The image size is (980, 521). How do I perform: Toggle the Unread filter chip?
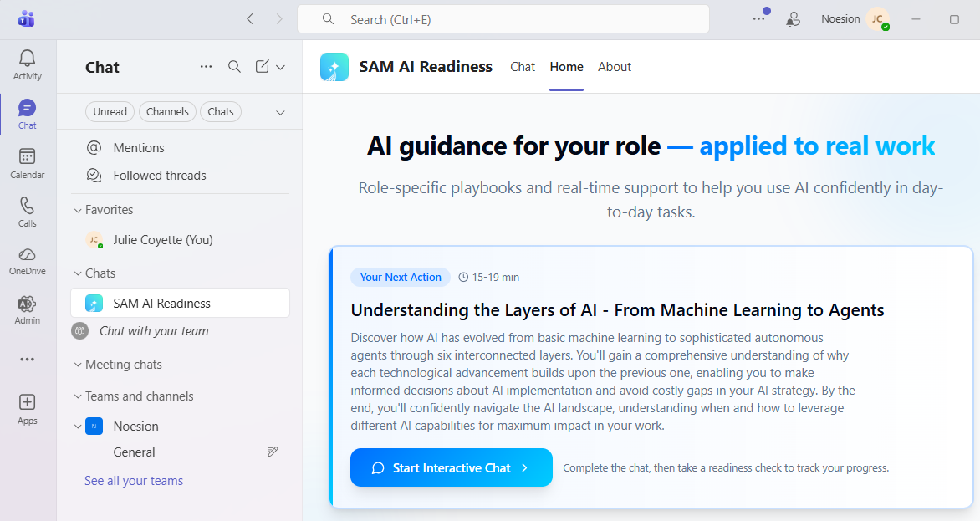110,112
